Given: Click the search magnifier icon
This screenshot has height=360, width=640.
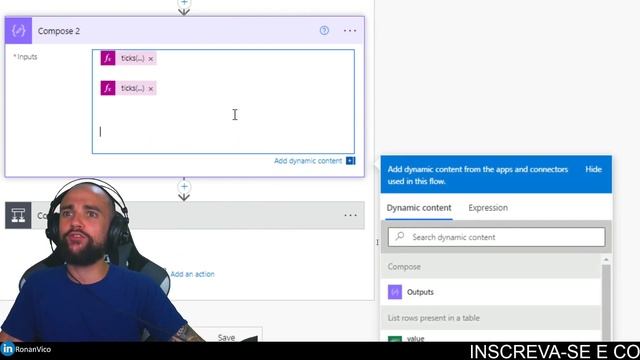Looking at the screenshot, I should pos(400,236).
